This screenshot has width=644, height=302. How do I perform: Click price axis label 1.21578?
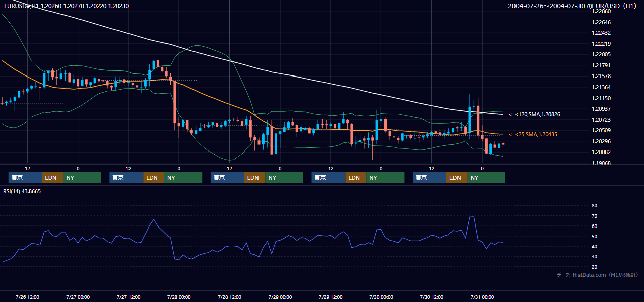601,77
